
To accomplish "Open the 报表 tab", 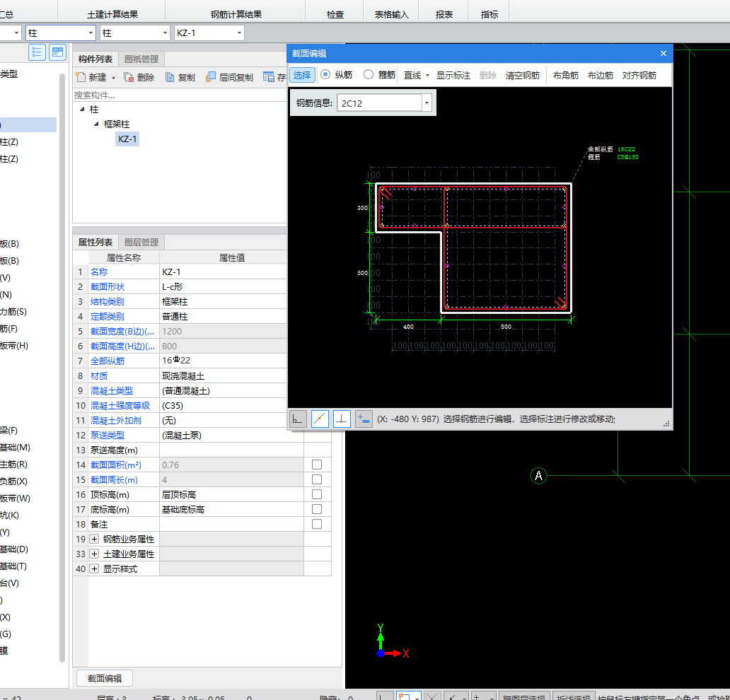I will (444, 14).
